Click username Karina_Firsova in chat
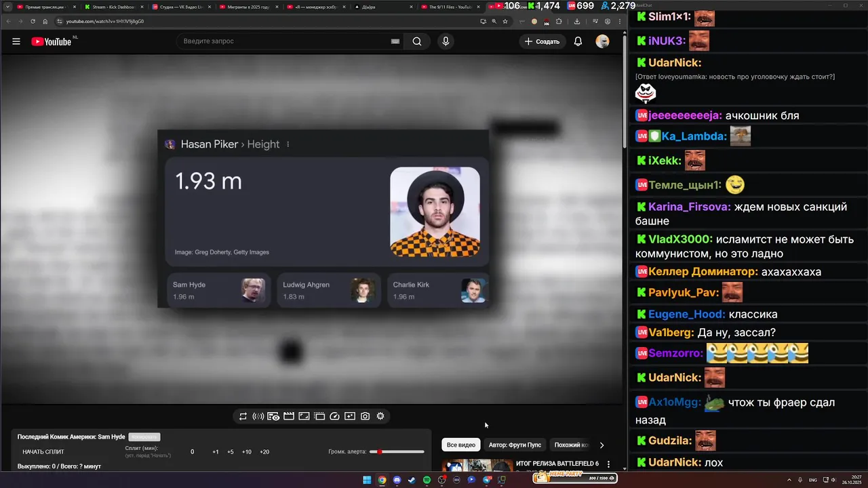This screenshot has height=488, width=868. coord(689,207)
